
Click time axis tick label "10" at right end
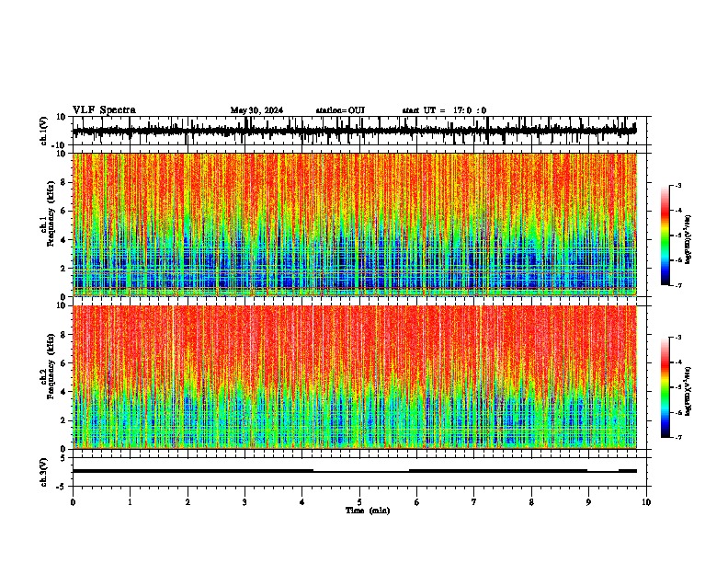(x=646, y=502)
